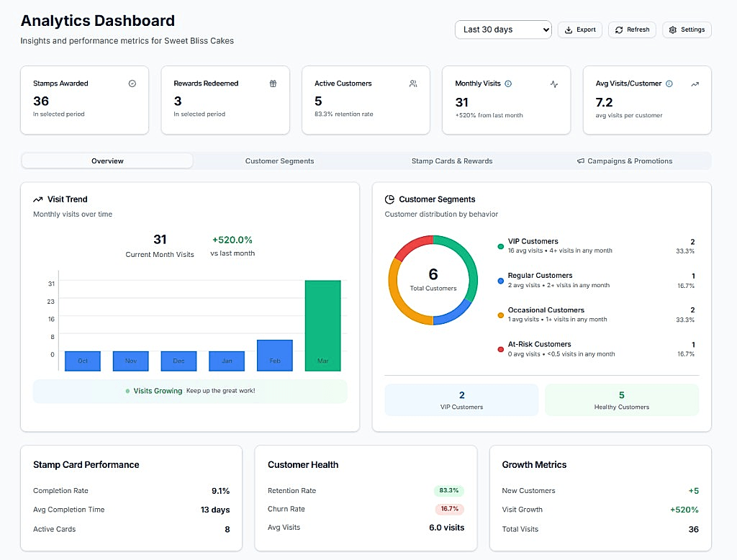Click the green Mar bar in chart

pos(323,326)
